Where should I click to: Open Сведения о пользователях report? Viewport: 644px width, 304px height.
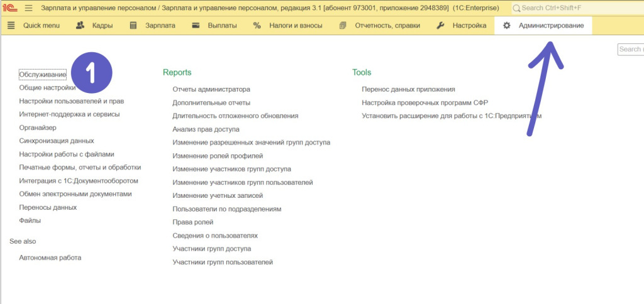215,236
